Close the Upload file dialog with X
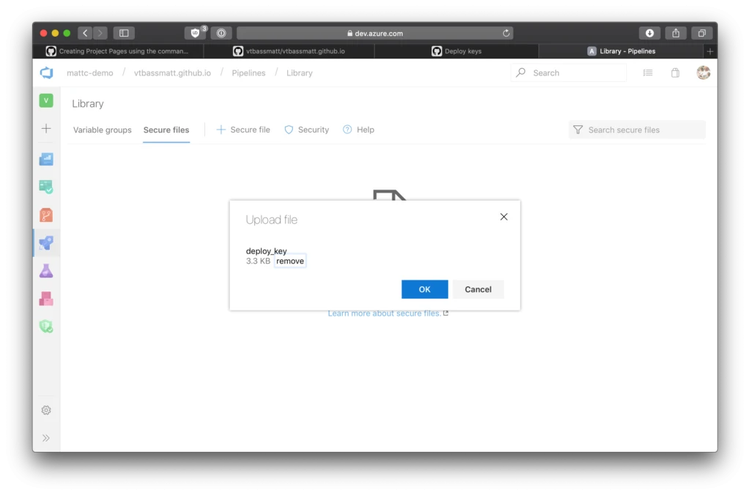The width and height of the screenshot is (750, 495). 504,217
